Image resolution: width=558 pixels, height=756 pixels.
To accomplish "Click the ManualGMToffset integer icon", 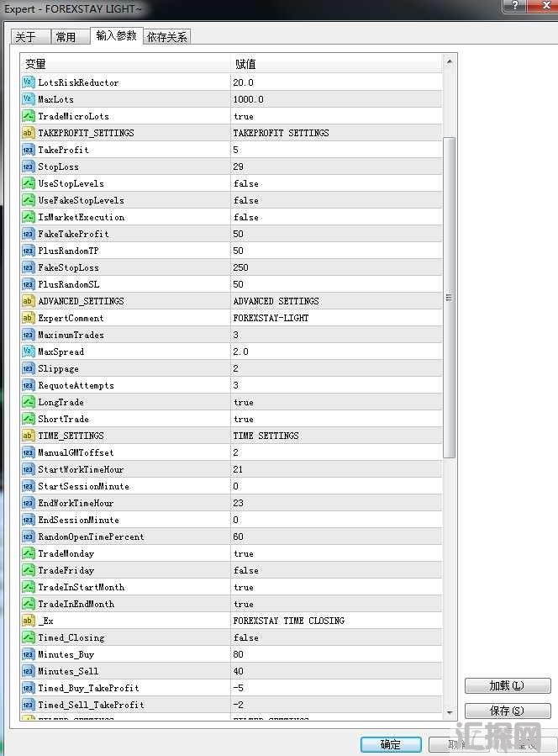I will [x=28, y=452].
